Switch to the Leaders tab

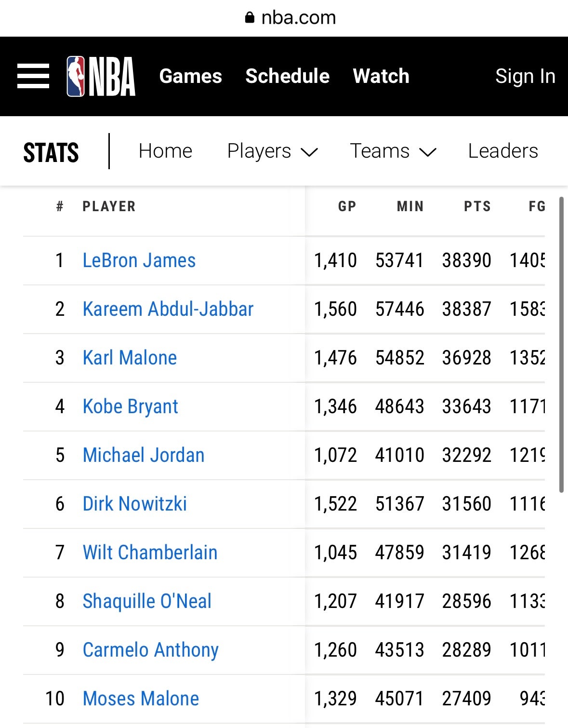(x=503, y=151)
